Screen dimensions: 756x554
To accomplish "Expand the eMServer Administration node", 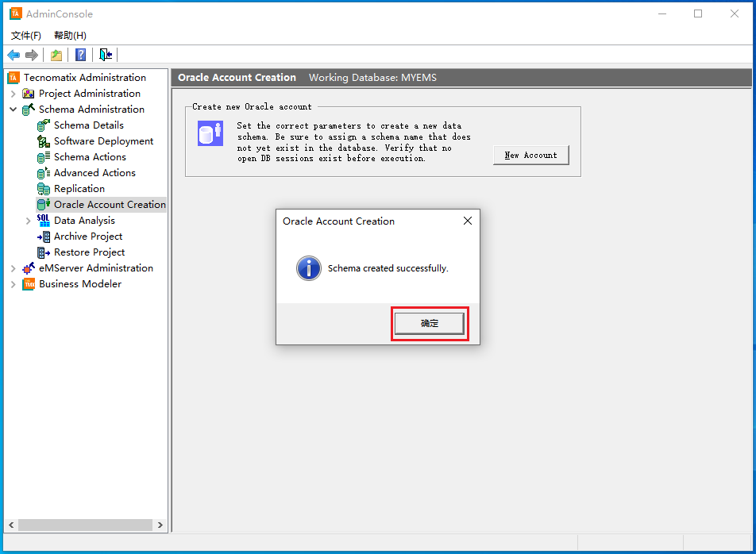I will (x=13, y=268).
